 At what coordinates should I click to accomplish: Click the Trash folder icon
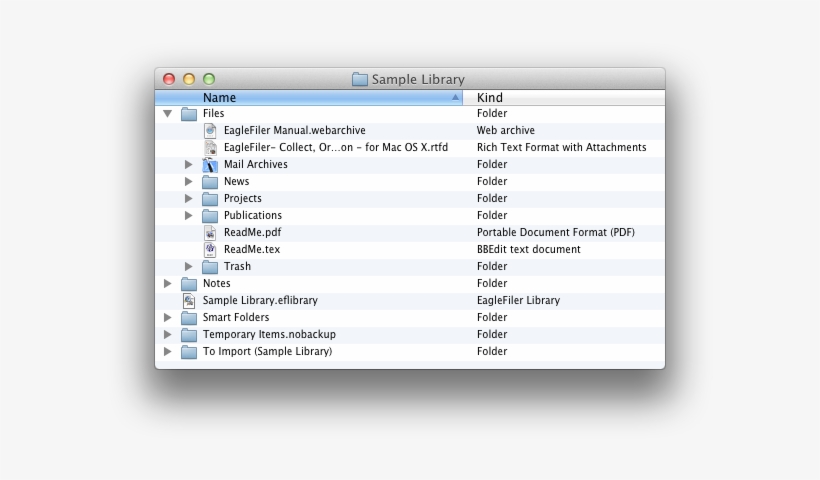(x=210, y=267)
